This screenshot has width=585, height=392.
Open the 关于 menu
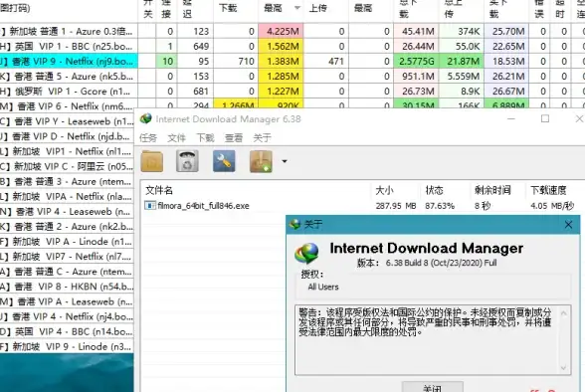262,138
